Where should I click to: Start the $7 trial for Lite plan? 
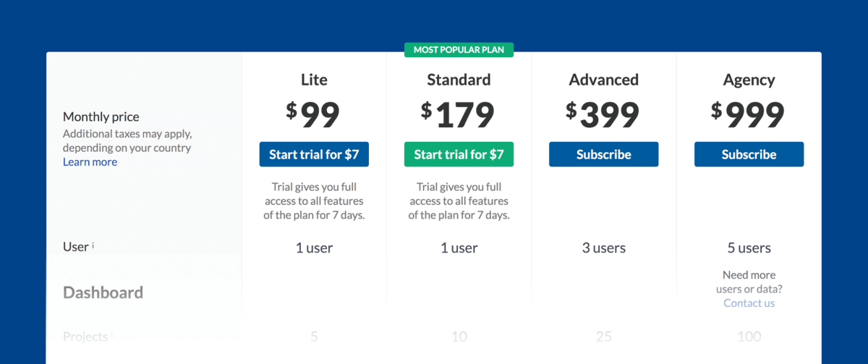click(314, 154)
